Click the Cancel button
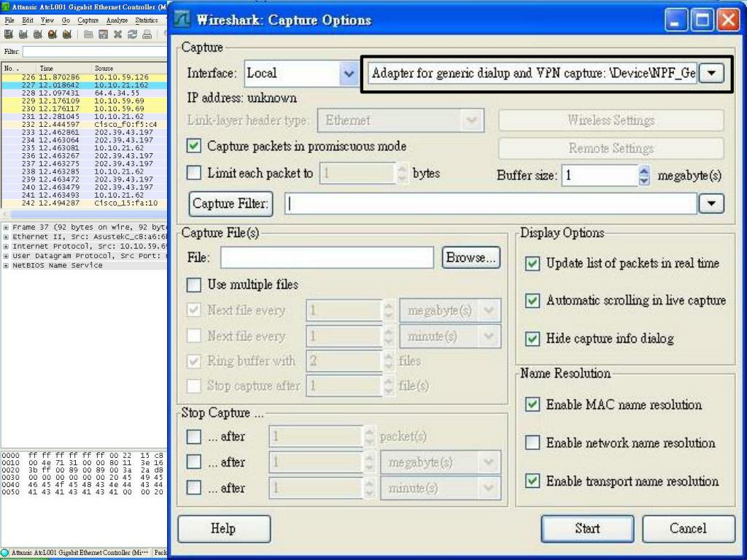 click(688, 529)
